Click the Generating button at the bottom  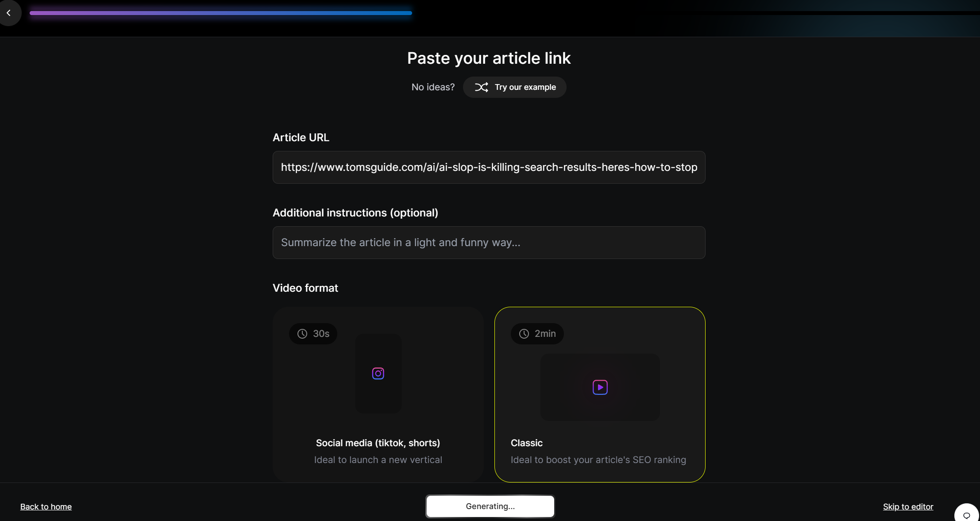(490, 506)
